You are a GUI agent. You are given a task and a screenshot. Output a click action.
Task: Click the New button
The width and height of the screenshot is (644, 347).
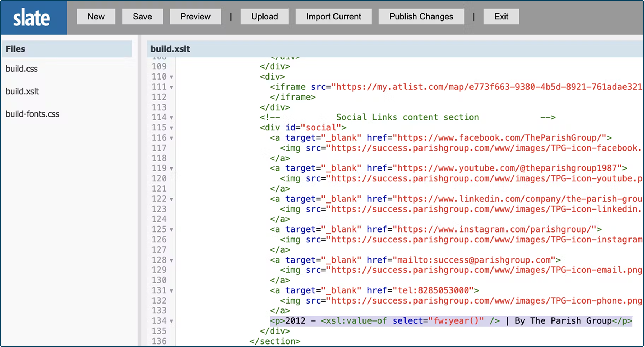(96, 17)
